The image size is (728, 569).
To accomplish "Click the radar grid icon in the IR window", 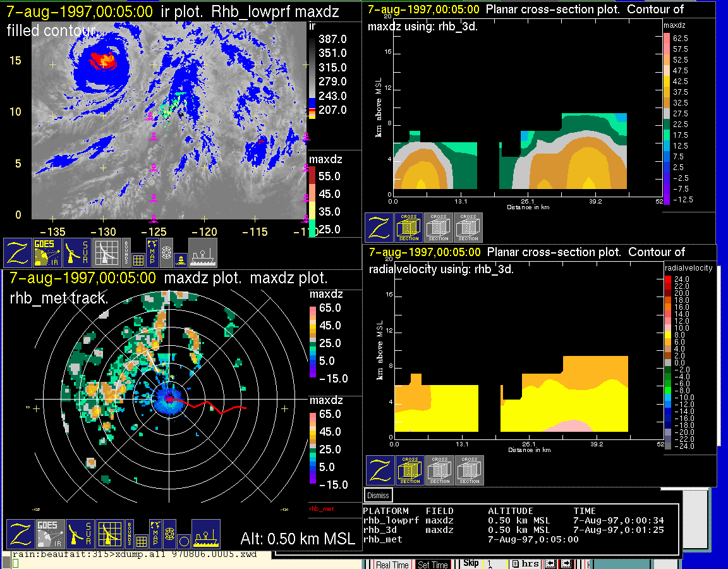I will pos(106,253).
